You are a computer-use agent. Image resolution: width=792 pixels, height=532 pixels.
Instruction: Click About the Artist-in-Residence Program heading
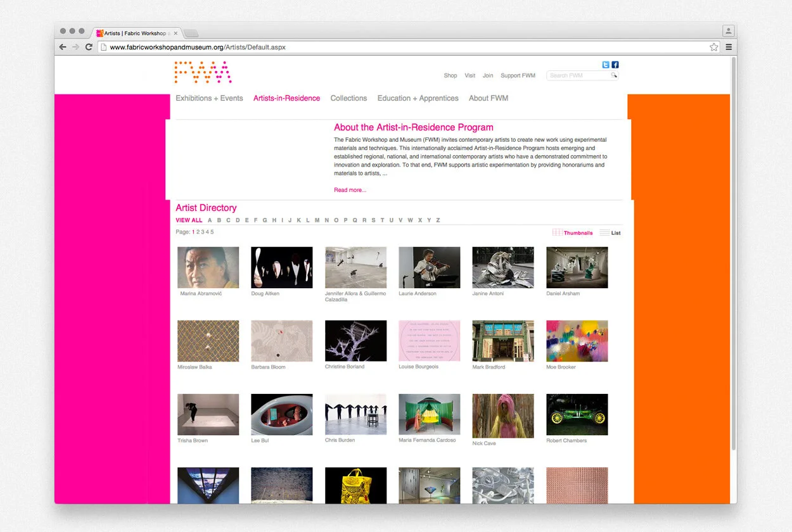pyautogui.click(x=414, y=127)
